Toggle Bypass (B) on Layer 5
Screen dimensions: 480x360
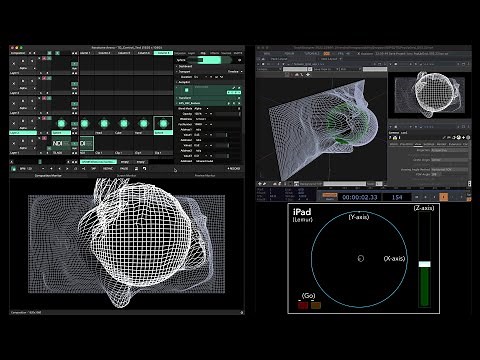coord(23,61)
